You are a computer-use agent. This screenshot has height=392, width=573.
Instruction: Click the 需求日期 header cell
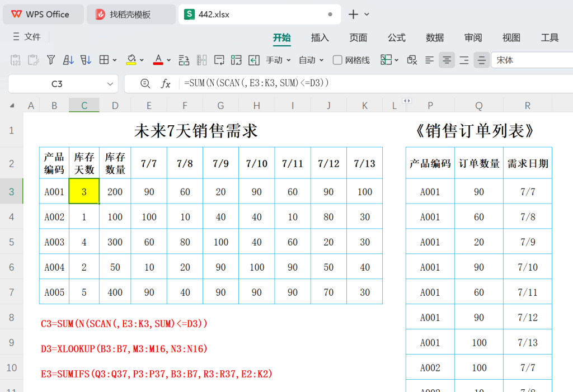pos(528,163)
